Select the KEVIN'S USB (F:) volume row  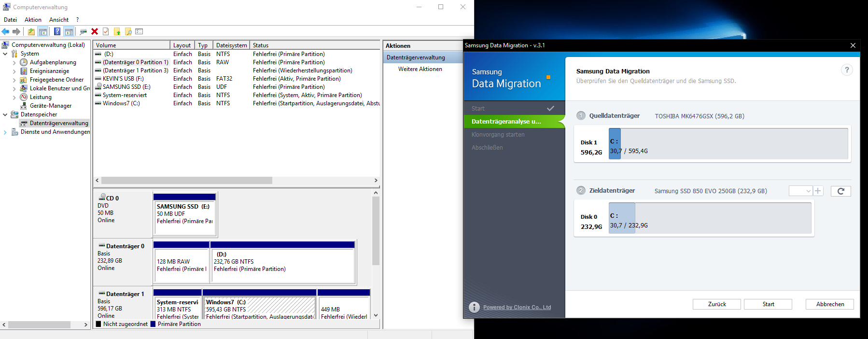pos(237,79)
